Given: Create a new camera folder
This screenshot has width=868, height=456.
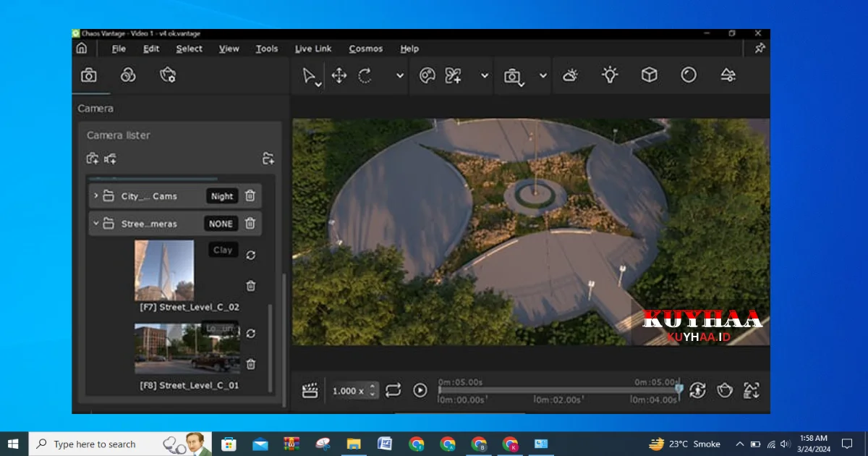Looking at the screenshot, I should [268, 159].
